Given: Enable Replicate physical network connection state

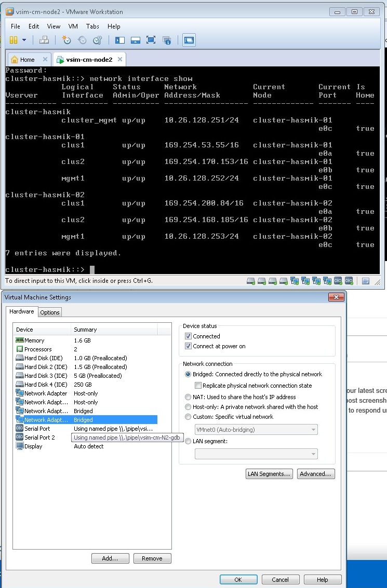Looking at the screenshot, I should click(198, 386).
